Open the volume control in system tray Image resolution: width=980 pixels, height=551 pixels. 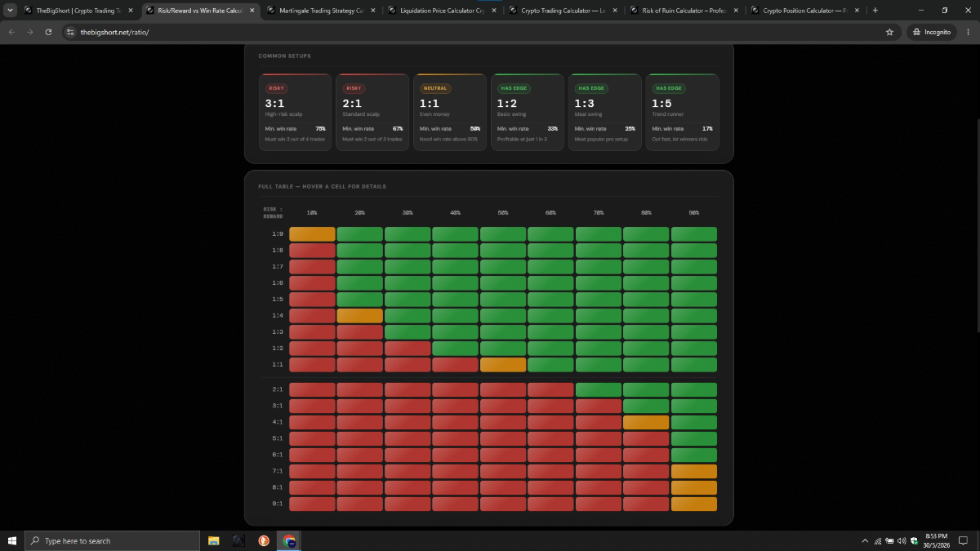902,540
